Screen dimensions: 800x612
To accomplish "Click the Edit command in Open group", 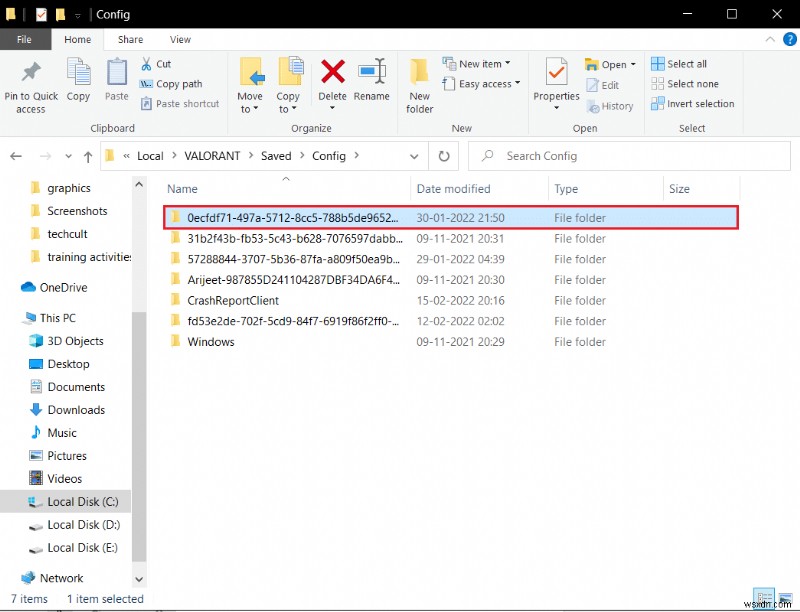I will 603,85.
